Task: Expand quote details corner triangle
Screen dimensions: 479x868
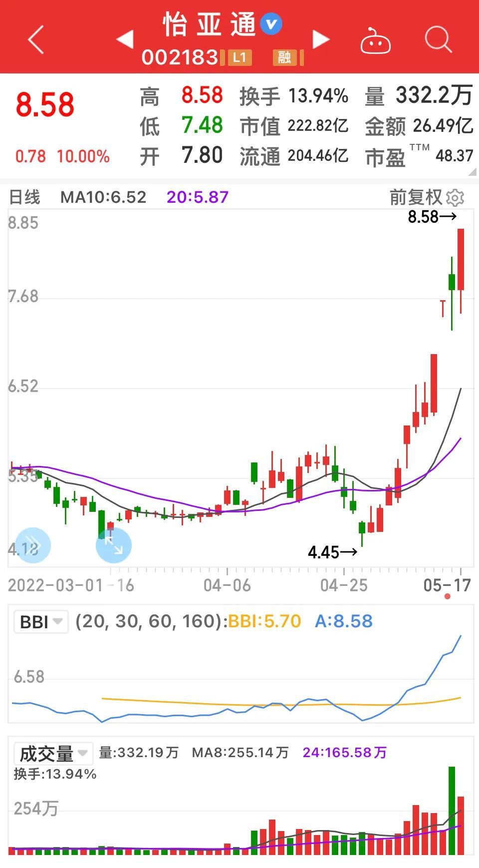Action: [x=473, y=172]
